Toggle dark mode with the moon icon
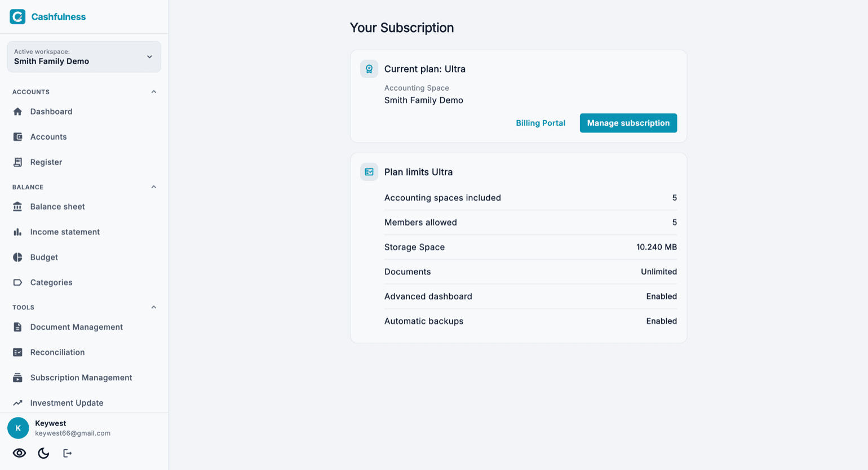The width and height of the screenshot is (868, 470). click(43, 453)
